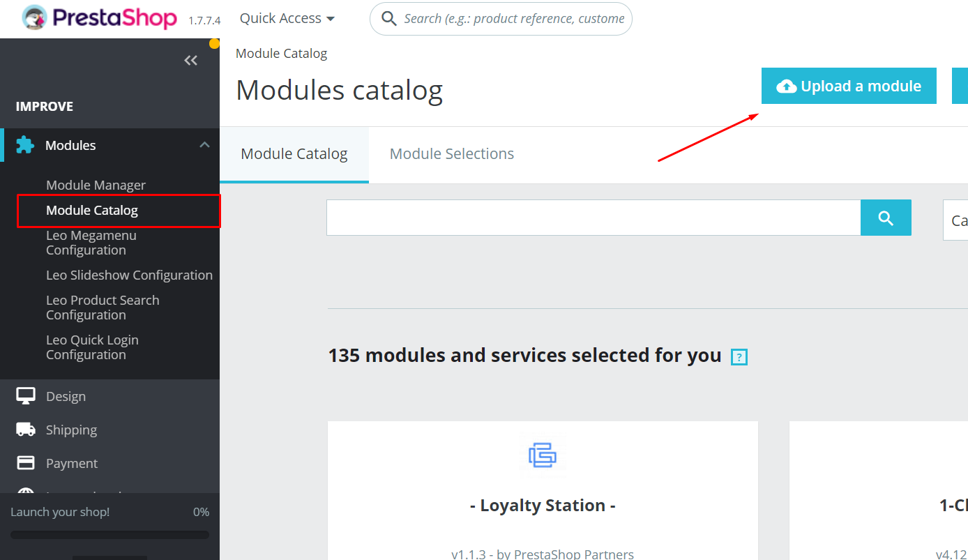
Task: Open the Categories combo box
Action: tap(958, 220)
